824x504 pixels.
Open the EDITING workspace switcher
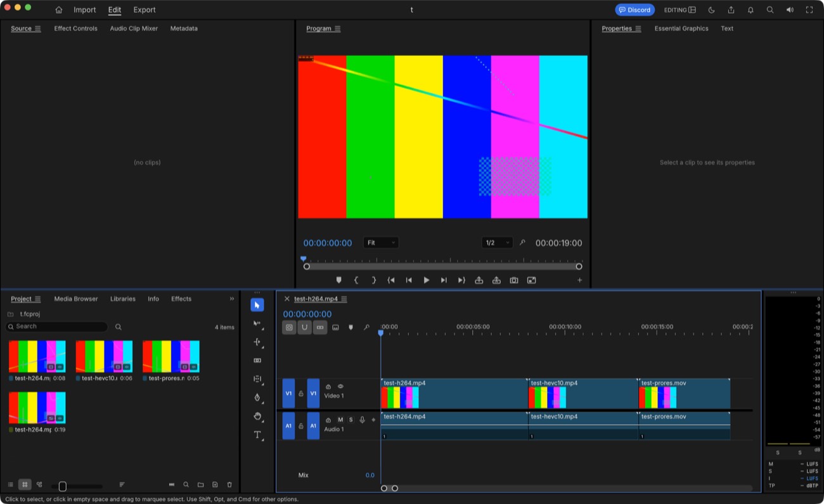679,10
